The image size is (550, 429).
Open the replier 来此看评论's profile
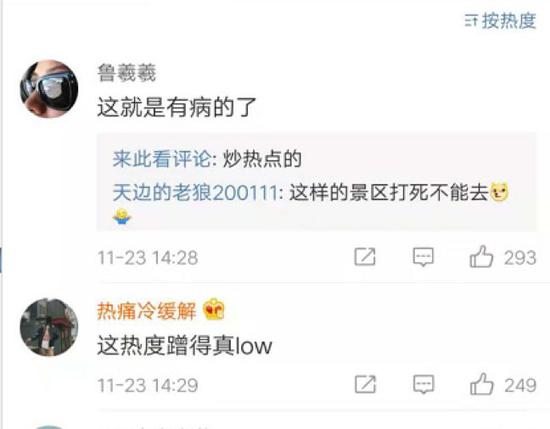pos(162,159)
